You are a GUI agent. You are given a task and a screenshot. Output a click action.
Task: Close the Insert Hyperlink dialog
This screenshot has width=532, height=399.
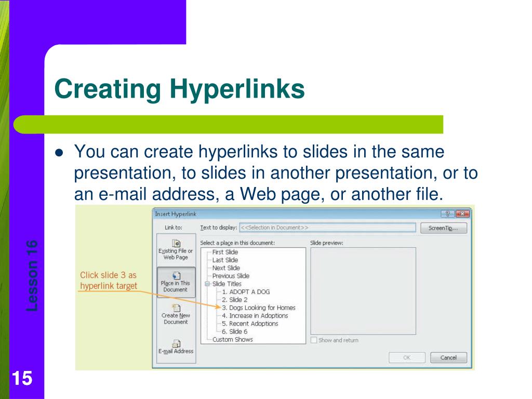click(x=462, y=214)
